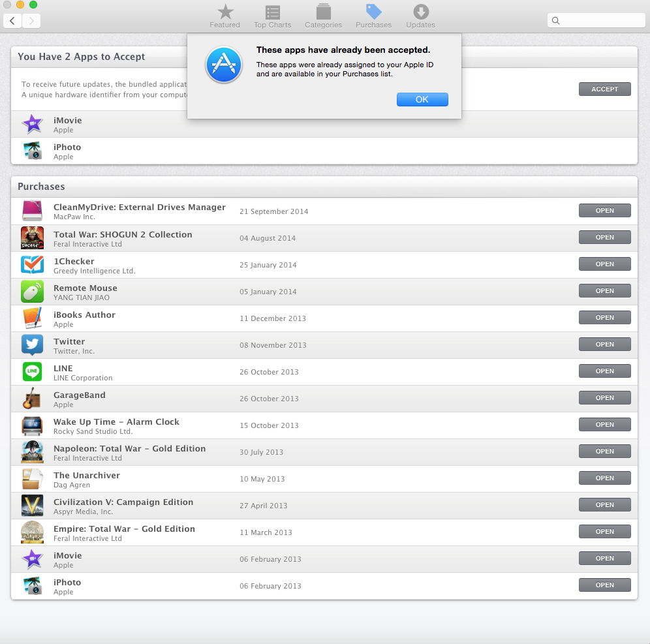The image size is (650, 644).
Task: Click the MacPaw Inc. developer name
Action: tap(74, 217)
